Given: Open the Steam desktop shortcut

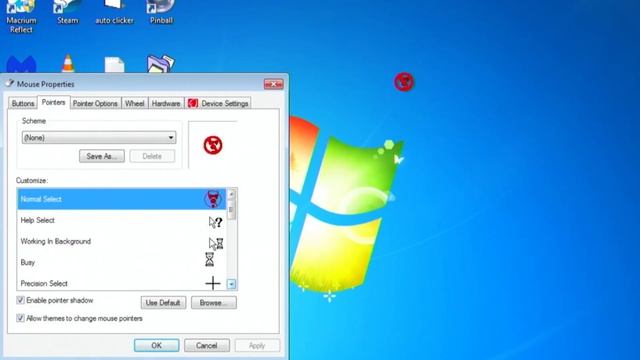Looking at the screenshot, I should [x=67, y=12].
